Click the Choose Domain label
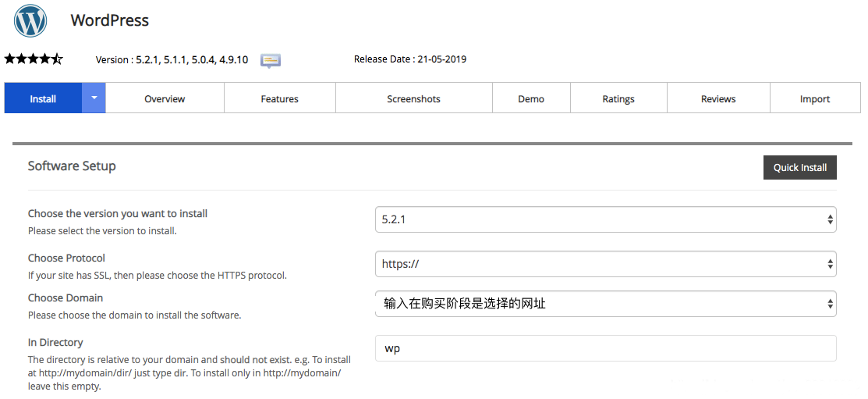 point(66,297)
